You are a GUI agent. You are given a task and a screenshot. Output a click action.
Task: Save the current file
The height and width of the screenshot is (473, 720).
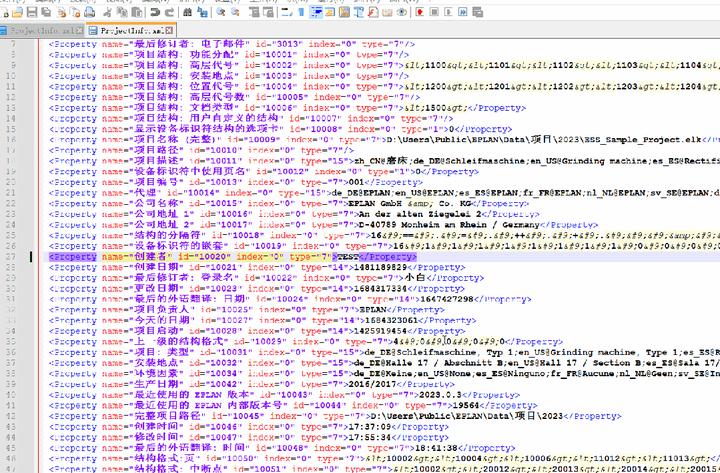click(32, 12)
